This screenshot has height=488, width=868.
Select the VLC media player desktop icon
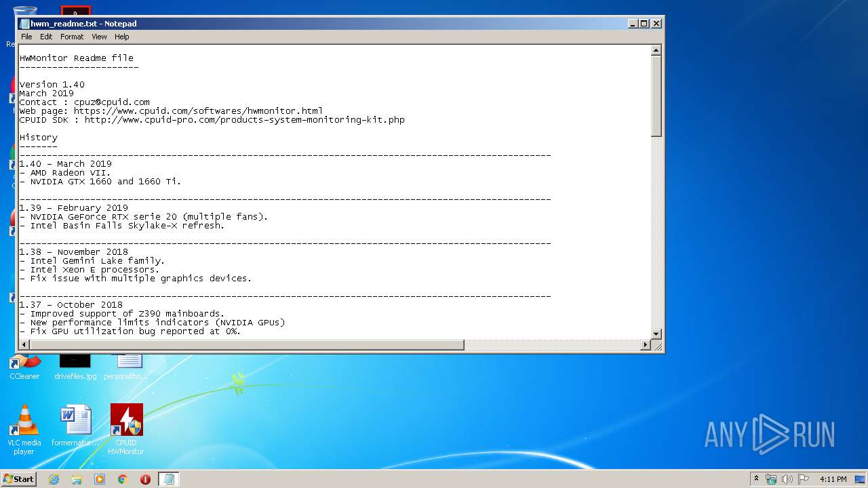click(24, 429)
